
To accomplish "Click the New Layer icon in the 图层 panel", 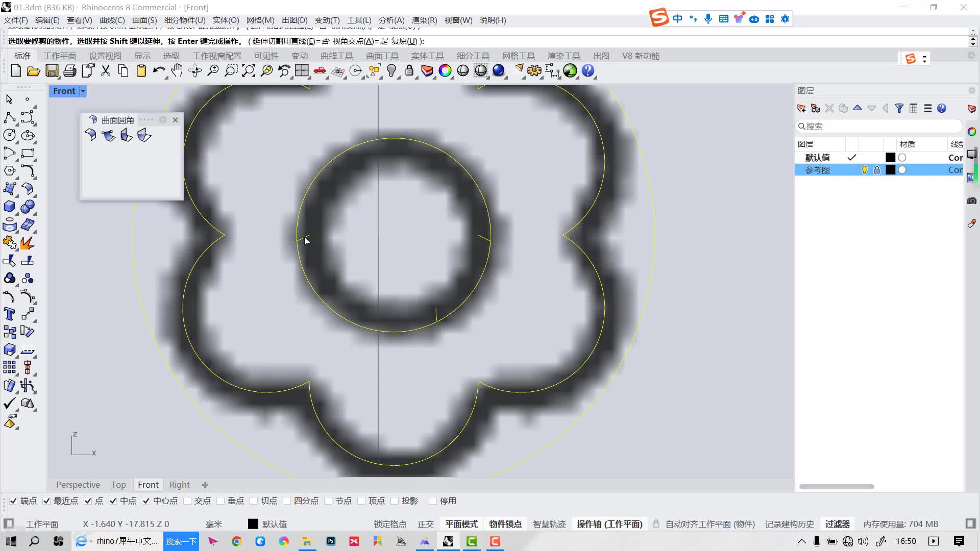I will click(x=801, y=108).
